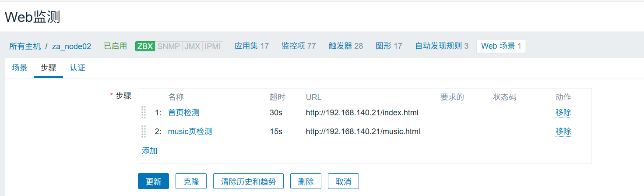Click the green ZBX availability badge
The width and height of the screenshot is (644, 196).
coord(145,46)
